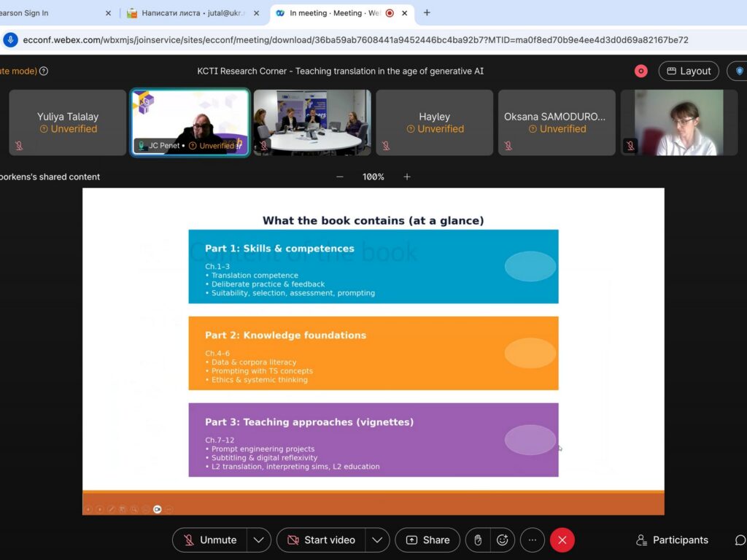
Task: Open the Participants panel
Action: pos(672,540)
